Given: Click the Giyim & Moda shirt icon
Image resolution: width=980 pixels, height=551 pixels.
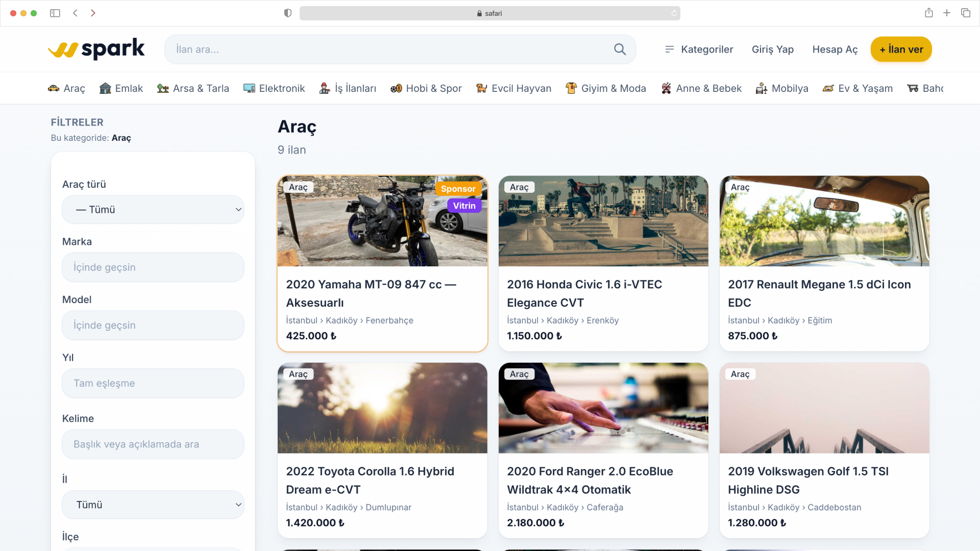Looking at the screenshot, I should point(571,88).
